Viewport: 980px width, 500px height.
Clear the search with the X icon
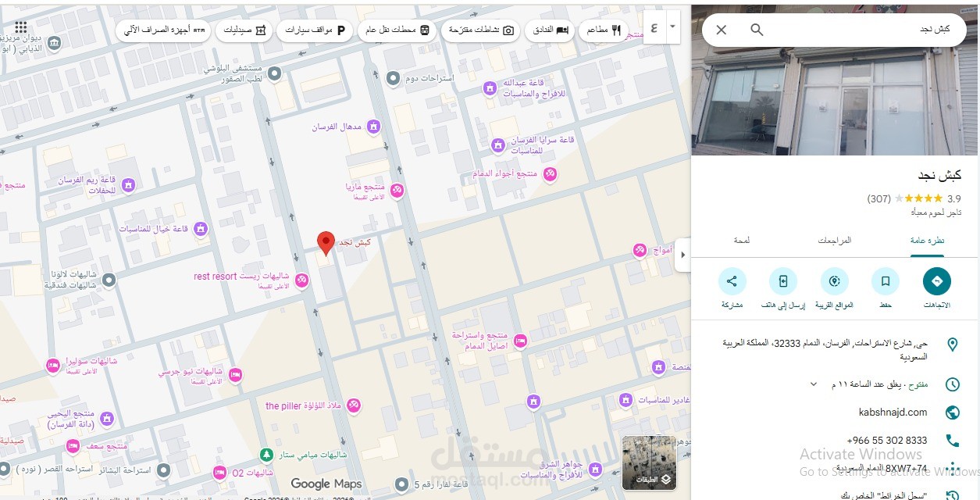[722, 30]
